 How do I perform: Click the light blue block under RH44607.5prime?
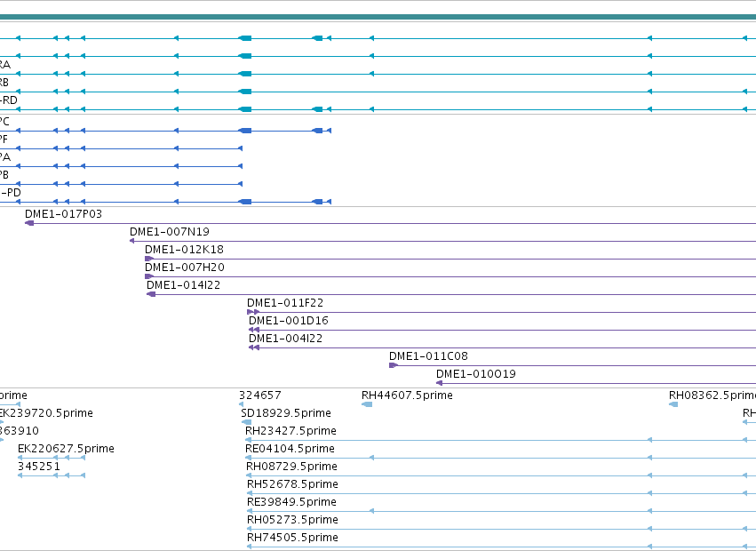(x=367, y=404)
